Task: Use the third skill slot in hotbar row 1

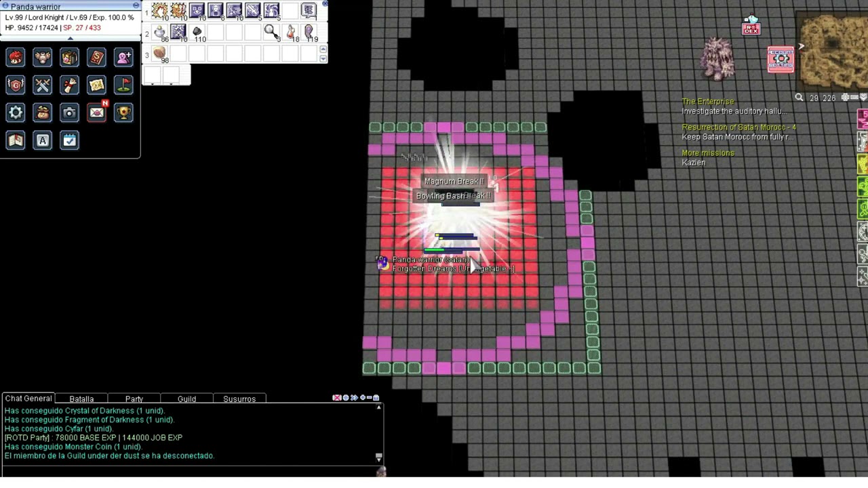Action: click(197, 11)
